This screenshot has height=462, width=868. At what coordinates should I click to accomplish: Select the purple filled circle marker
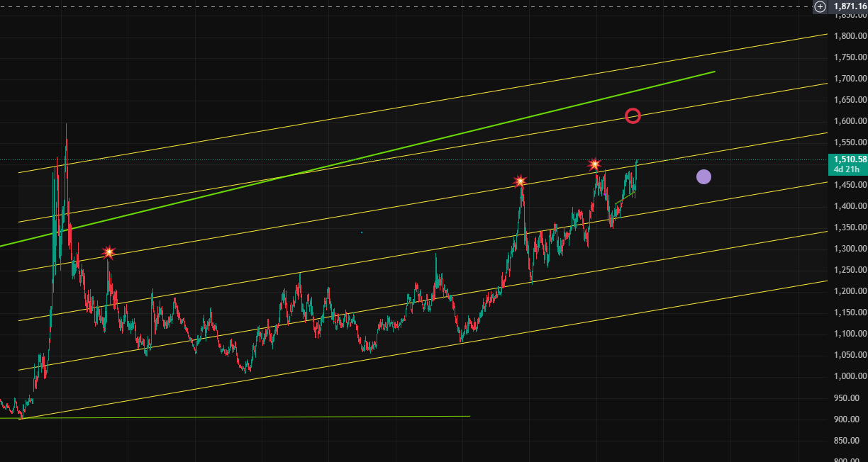click(x=703, y=177)
